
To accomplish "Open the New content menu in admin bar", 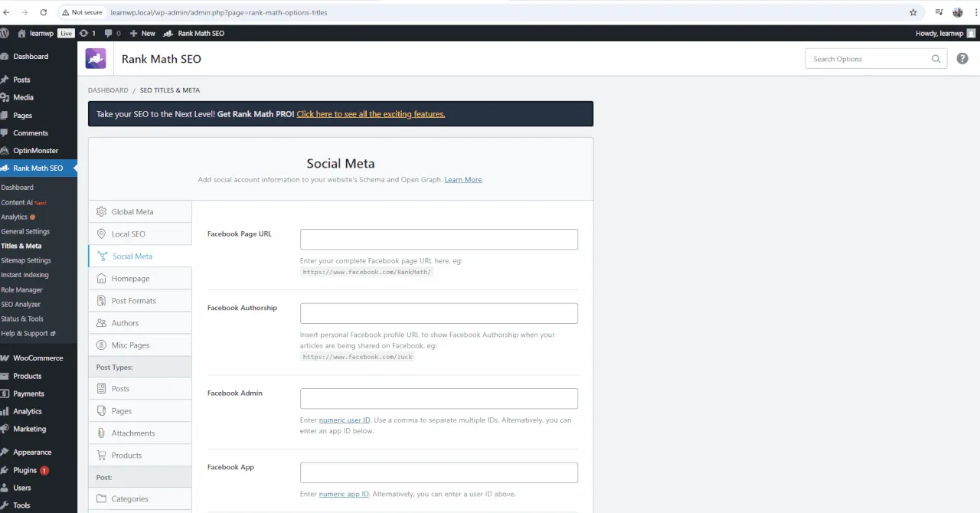I will (142, 34).
